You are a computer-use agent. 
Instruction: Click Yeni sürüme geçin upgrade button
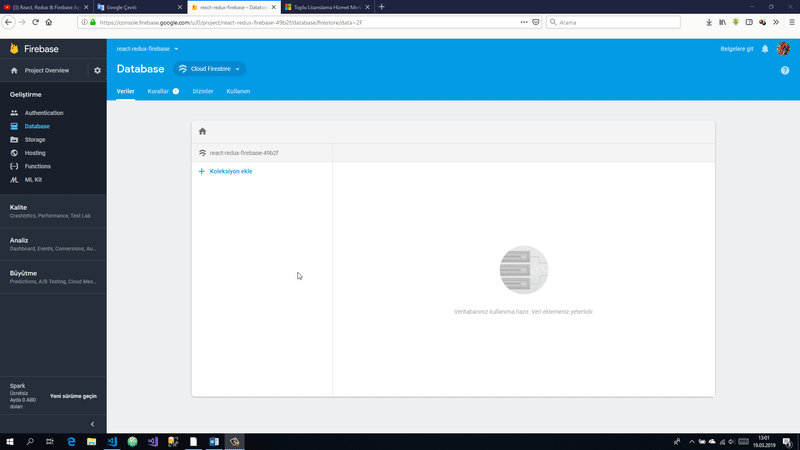coord(73,396)
